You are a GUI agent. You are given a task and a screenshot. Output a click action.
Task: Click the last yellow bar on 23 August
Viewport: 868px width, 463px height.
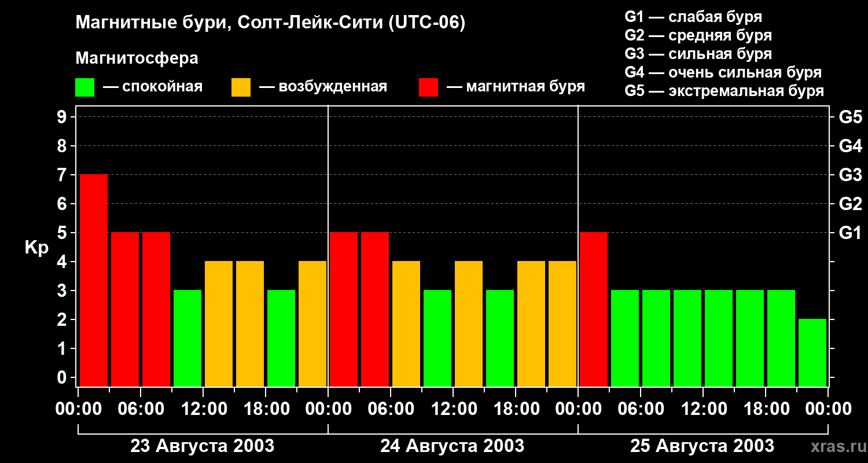(x=312, y=324)
